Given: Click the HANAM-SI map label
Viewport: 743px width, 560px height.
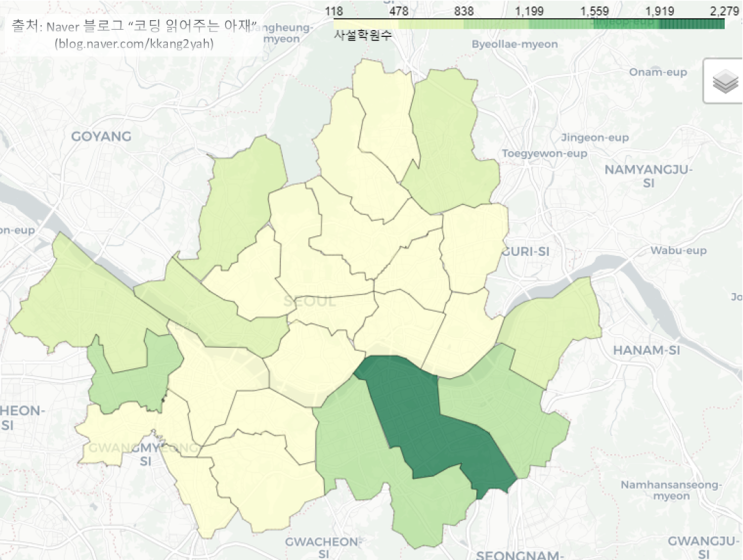Looking at the screenshot, I should point(647,350).
